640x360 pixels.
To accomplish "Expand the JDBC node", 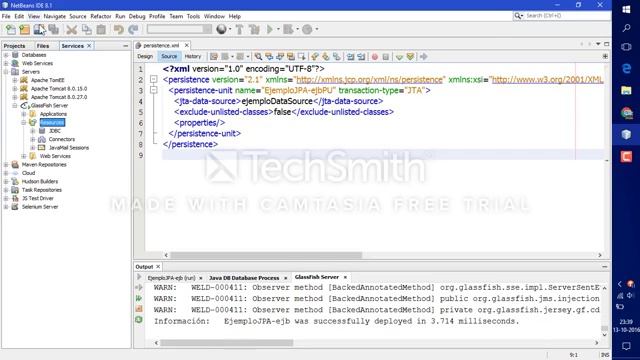I will [x=33, y=131].
